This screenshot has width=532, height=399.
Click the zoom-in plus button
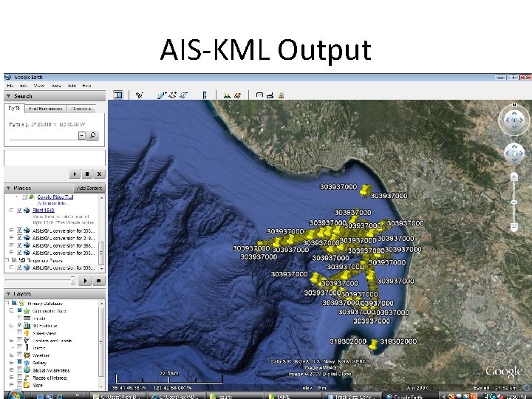[x=514, y=177]
